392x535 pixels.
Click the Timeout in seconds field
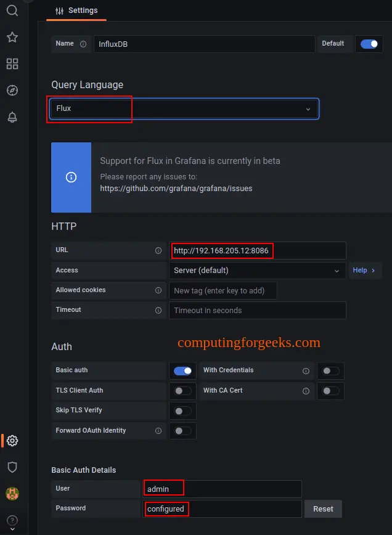coord(258,311)
